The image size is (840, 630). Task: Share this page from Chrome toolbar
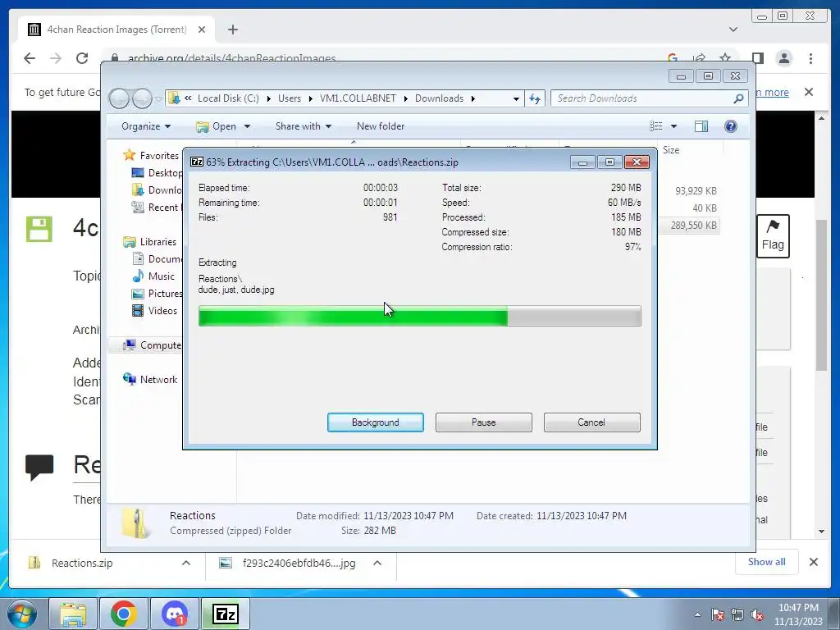699,58
